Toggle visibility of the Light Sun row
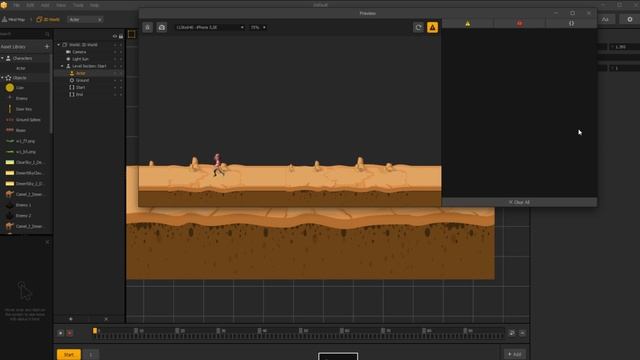The width and height of the screenshot is (640, 360). (115, 59)
